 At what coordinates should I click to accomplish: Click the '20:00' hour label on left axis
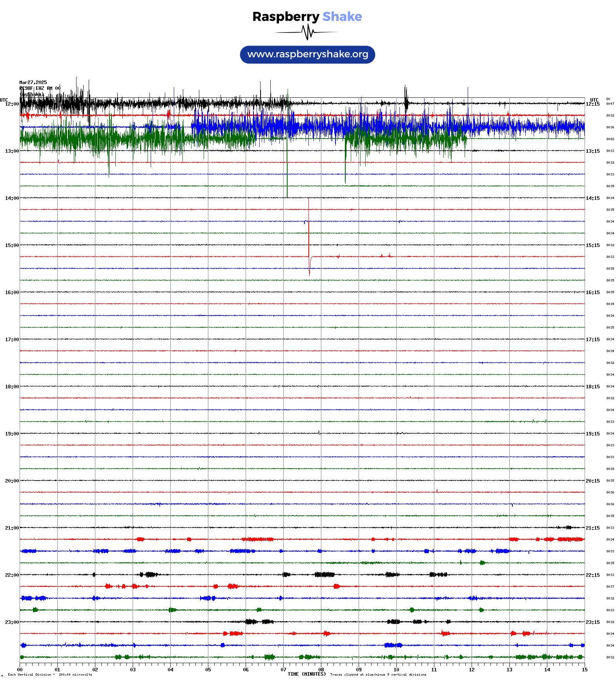coord(12,481)
